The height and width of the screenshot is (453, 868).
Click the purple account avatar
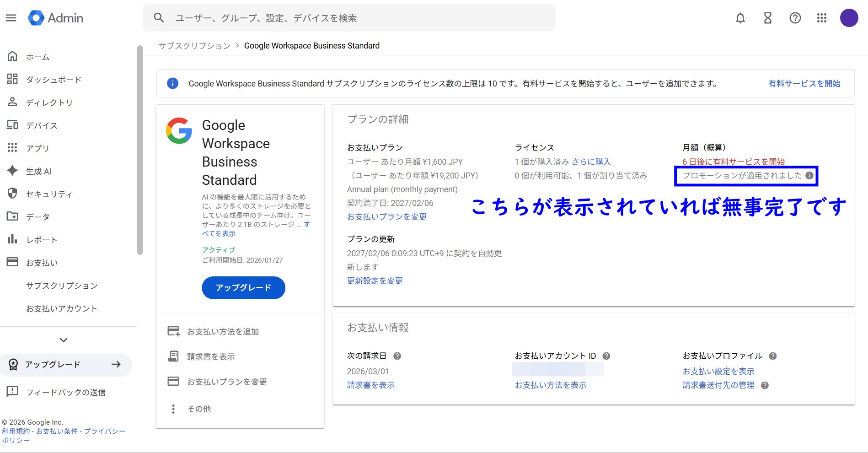point(849,18)
